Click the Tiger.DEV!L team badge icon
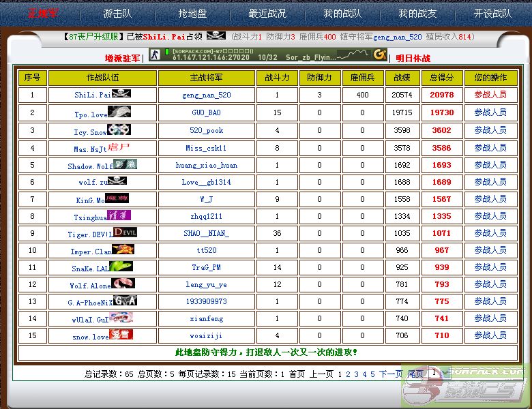Screen dimensions: 532x409 click(x=124, y=232)
